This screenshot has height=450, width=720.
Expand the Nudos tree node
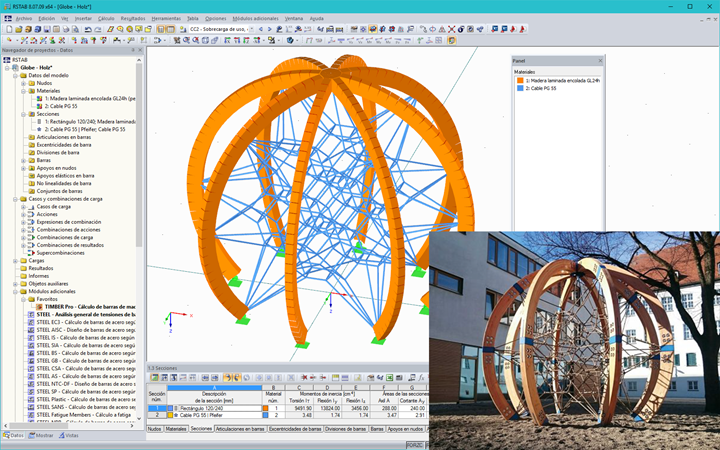coord(23,83)
